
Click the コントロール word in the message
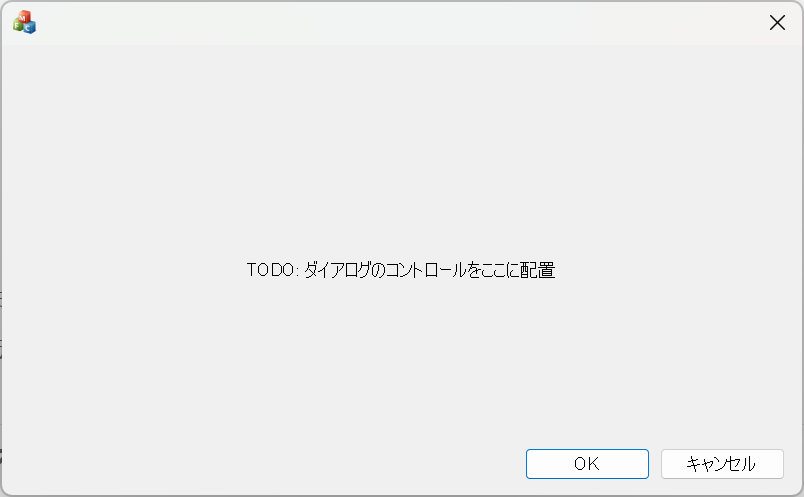tap(426, 270)
